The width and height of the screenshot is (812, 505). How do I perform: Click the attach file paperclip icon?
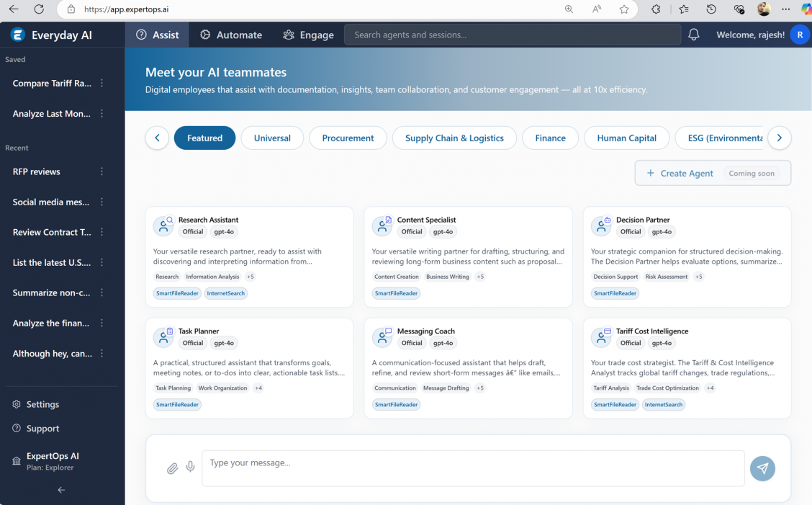(172, 468)
